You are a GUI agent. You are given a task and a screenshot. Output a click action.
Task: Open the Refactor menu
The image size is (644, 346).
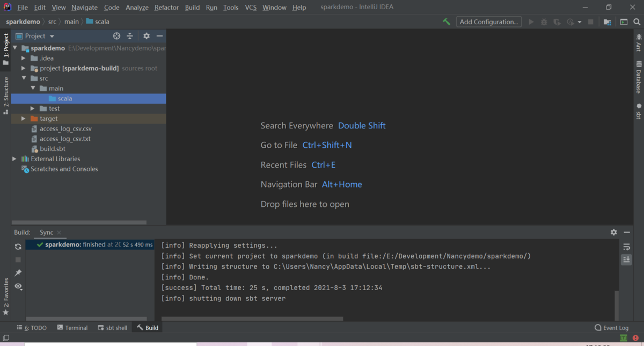point(166,8)
